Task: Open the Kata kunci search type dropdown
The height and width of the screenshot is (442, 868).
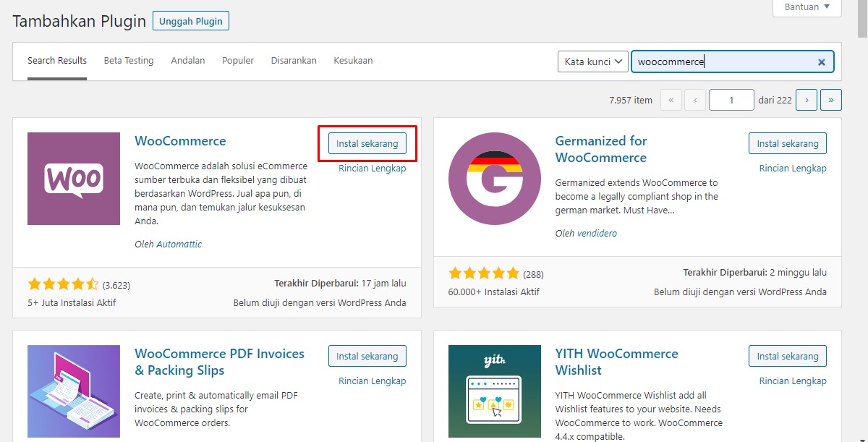Action: point(592,61)
